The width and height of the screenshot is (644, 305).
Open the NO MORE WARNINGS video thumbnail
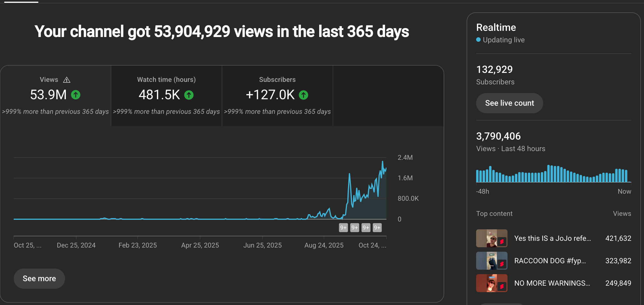click(492, 283)
